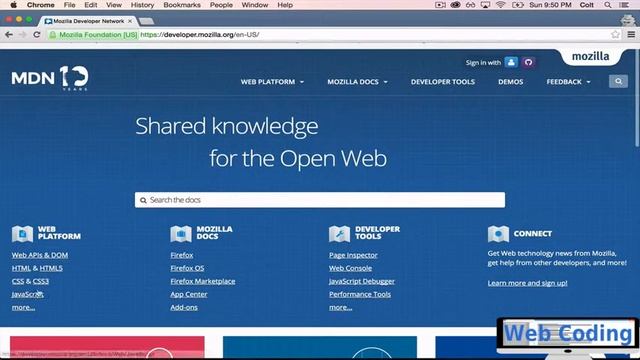640x360 pixels.
Task: Click more... under Developer Tools
Action: (x=340, y=307)
